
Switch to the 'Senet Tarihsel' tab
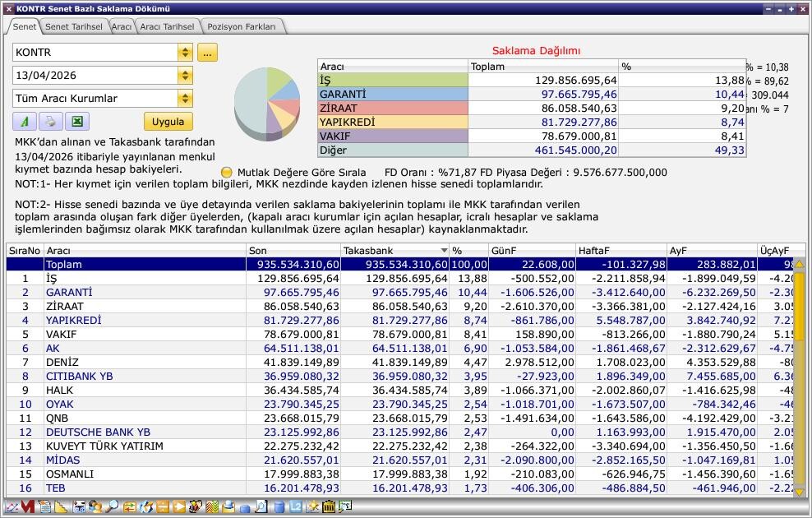[x=73, y=26]
